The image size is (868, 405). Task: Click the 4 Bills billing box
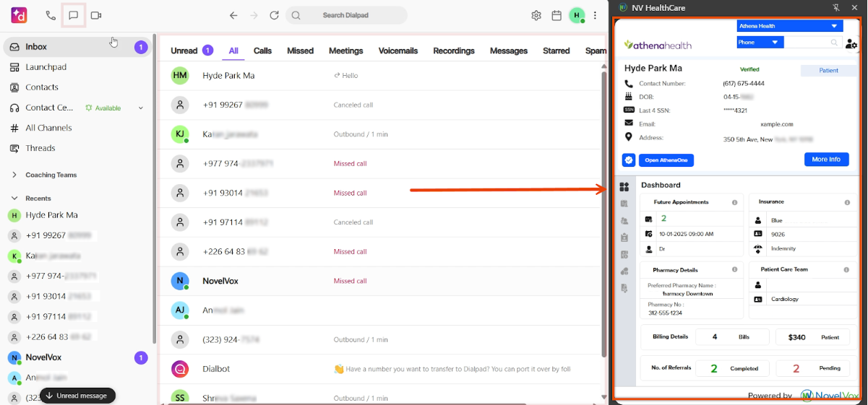click(x=732, y=337)
